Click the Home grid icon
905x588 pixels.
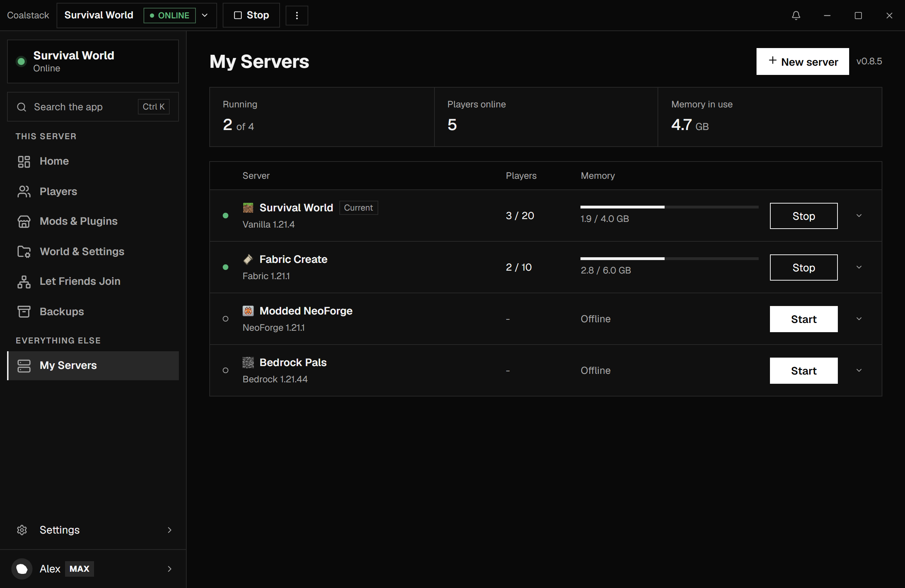pos(24,161)
